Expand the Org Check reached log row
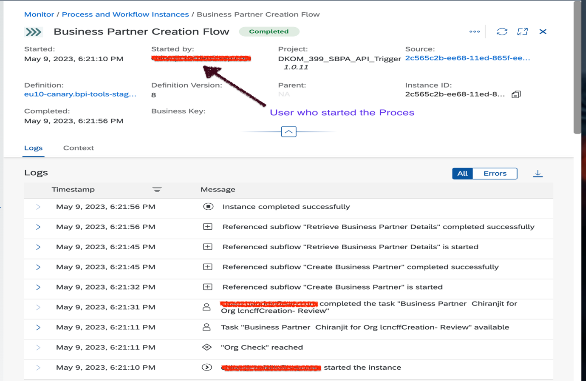This screenshot has width=588, height=382. coord(39,347)
